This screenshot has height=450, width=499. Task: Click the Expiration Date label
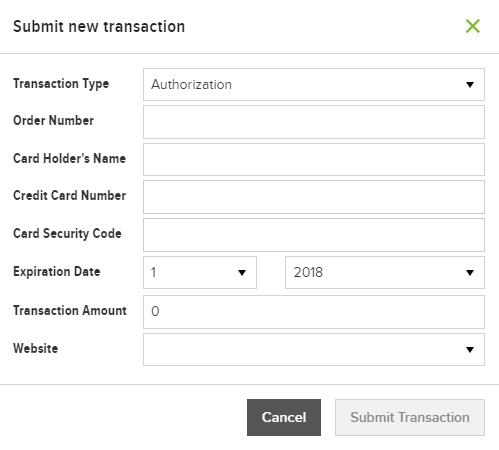pyautogui.click(x=56, y=271)
